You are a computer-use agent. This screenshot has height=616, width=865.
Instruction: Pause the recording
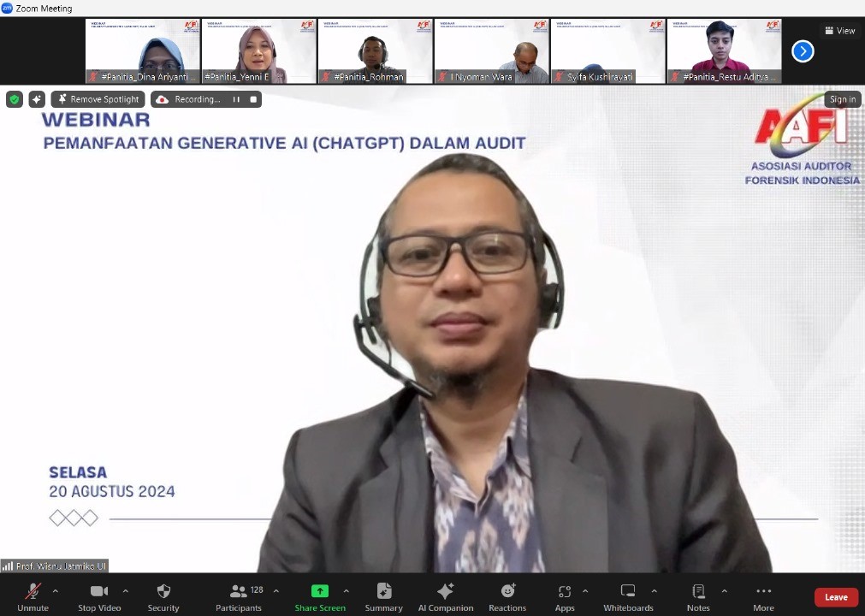point(236,99)
